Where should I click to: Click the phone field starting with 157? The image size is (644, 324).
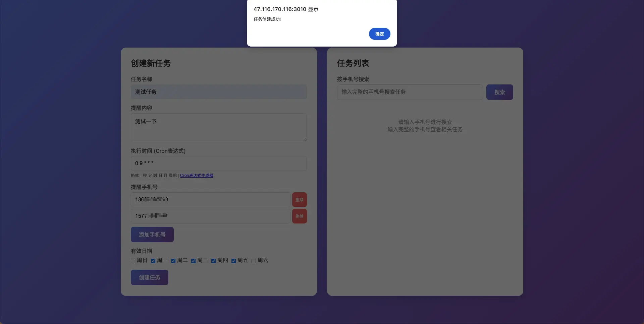(210, 216)
